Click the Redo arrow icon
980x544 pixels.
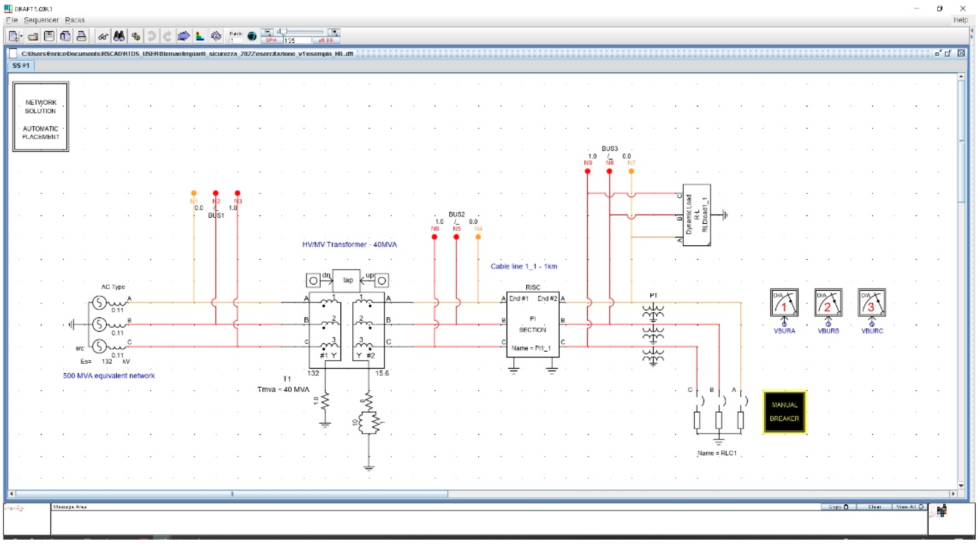(168, 37)
